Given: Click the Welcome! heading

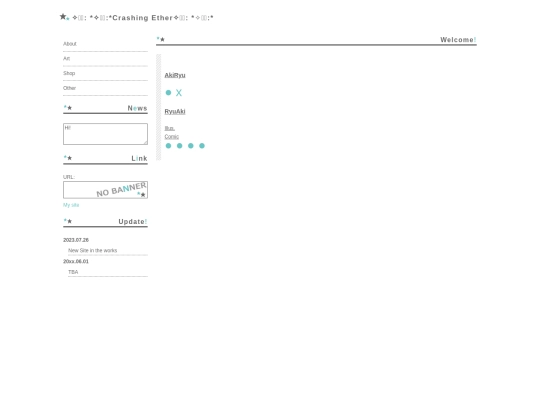Looking at the screenshot, I should click(x=458, y=40).
